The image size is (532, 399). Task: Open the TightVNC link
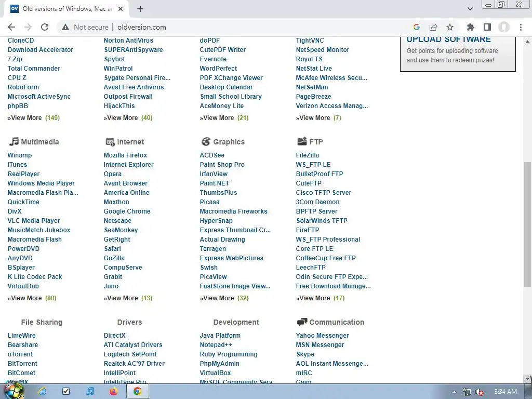point(310,41)
